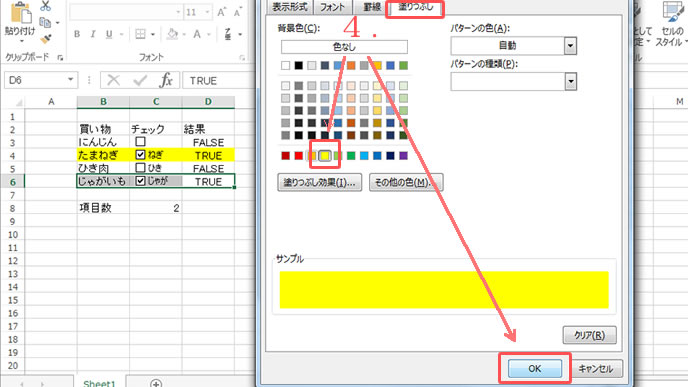This screenshot has width=688, height=387.
Task: Switch to the フォント tab
Action: click(x=332, y=7)
